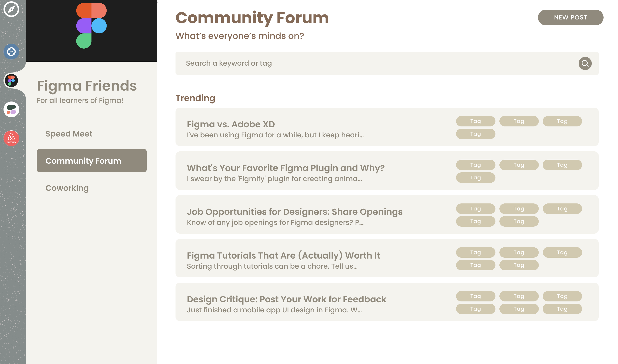Viewport: 618px width, 364px height.
Task: Click the green and pink blobs community icon
Action: [x=11, y=109]
